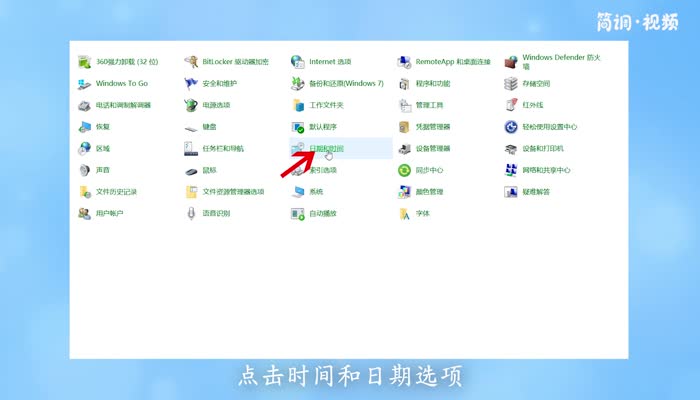Open the Internet 选项 link
This screenshot has height=400, width=700.
click(330, 62)
